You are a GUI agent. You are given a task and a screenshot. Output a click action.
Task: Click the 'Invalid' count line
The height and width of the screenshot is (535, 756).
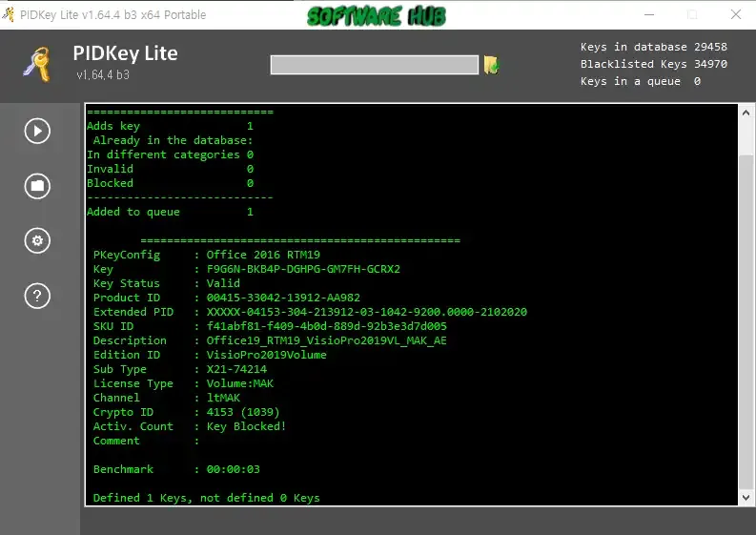pyautogui.click(x=170, y=169)
